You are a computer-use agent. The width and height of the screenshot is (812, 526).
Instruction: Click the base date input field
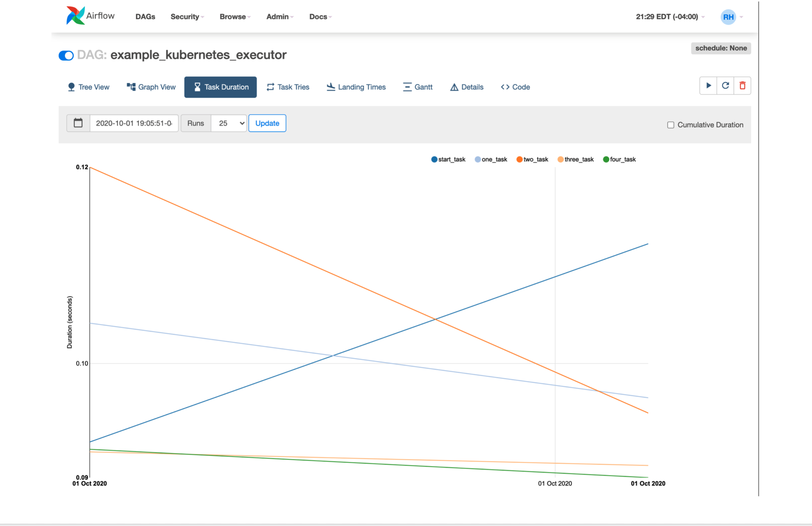134,123
